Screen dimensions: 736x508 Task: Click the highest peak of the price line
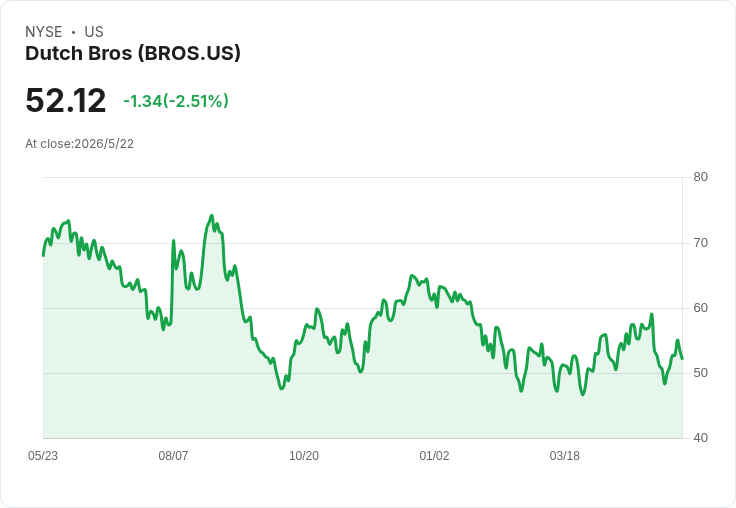tap(212, 216)
